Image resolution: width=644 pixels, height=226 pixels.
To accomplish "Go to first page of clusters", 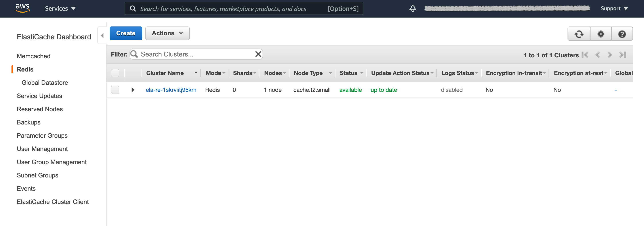I will tap(585, 55).
